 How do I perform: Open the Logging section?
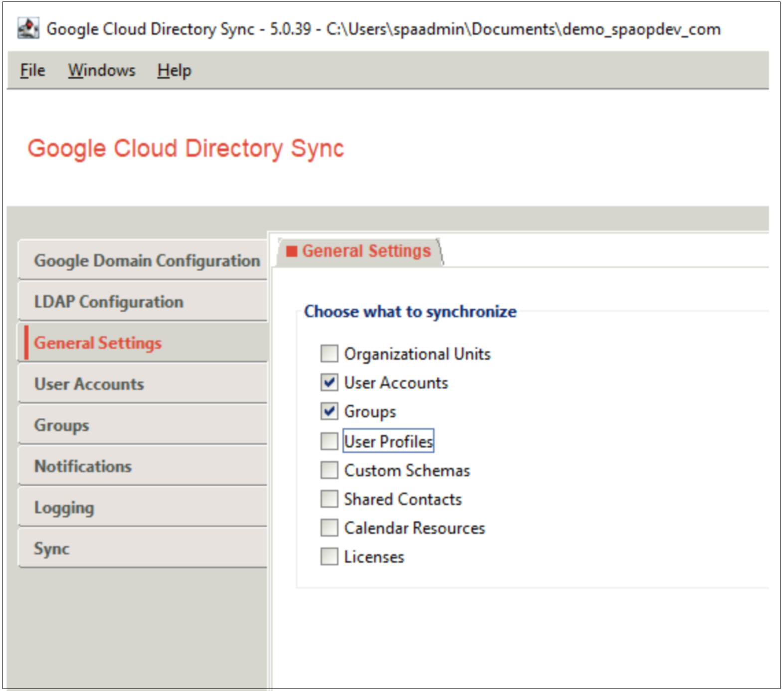tap(64, 508)
